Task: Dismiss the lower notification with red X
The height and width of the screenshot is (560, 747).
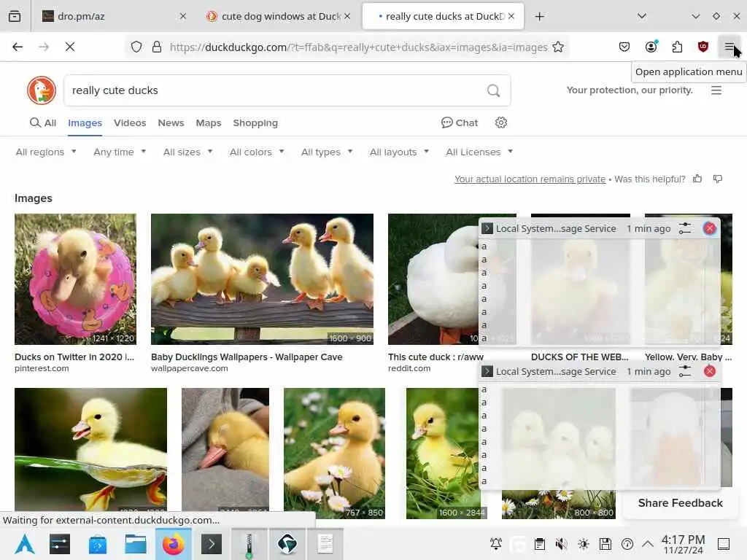Action: click(x=709, y=371)
